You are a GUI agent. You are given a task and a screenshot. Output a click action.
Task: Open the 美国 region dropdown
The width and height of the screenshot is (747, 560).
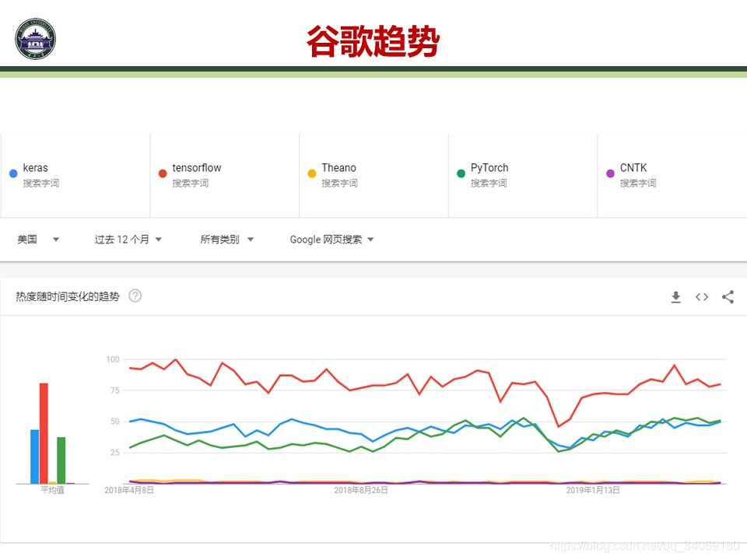[38, 240]
